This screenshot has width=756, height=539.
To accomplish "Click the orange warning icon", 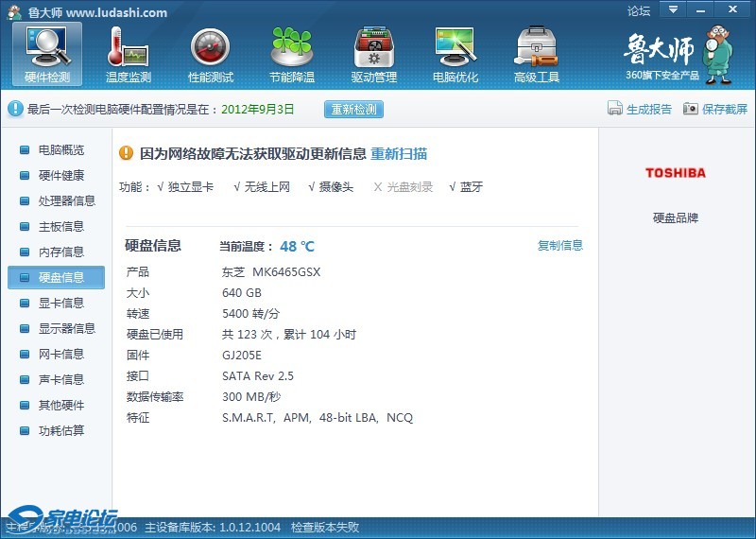I will (x=126, y=153).
